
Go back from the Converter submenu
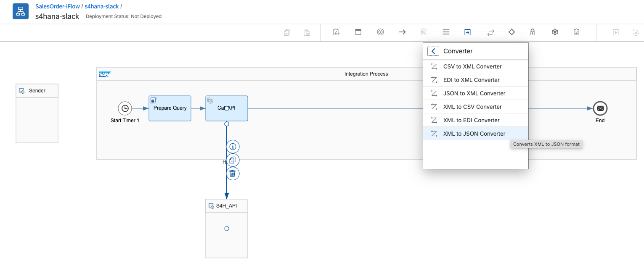[x=433, y=51]
